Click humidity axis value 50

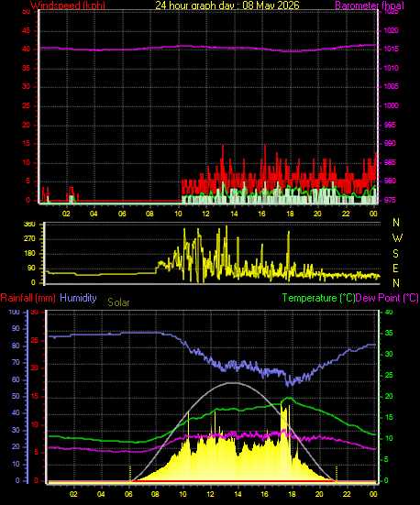(x=17, y=397)
